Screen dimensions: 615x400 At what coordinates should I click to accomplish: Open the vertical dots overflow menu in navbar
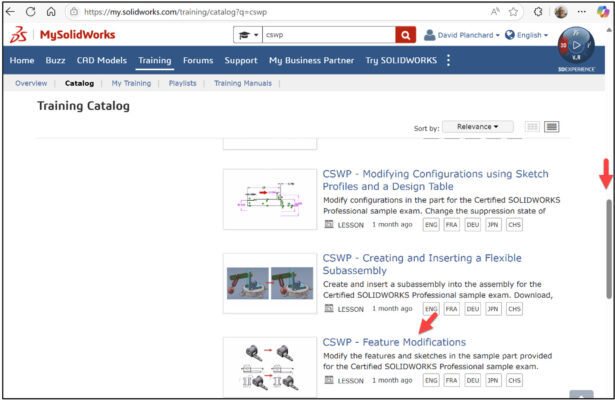tap(448, 60)
